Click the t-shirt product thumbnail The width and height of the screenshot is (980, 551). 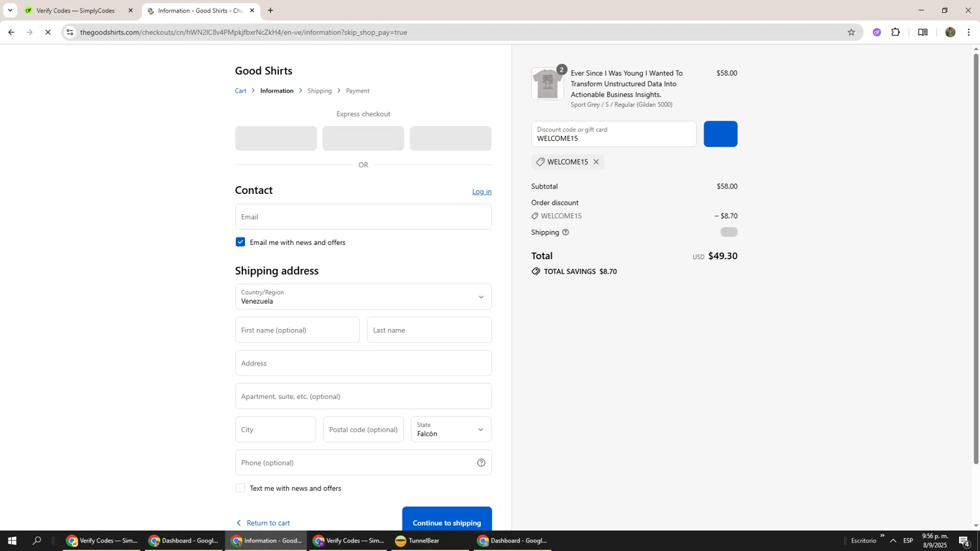click(547, 84)
